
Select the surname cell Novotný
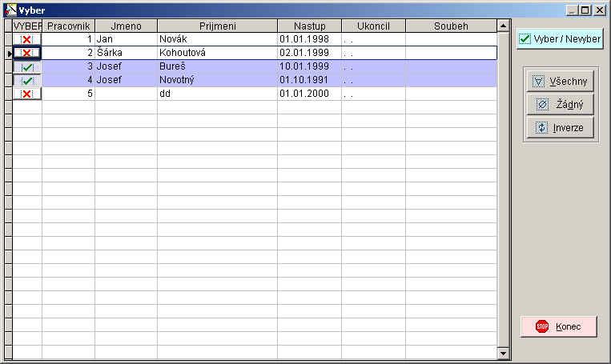click(x=218, y=80)
